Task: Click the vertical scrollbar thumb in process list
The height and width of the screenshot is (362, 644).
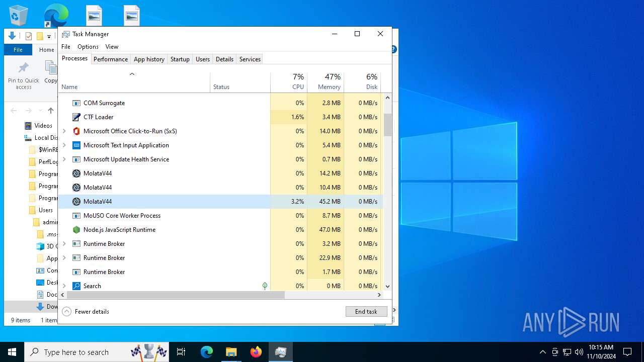Action: point(387,125)
